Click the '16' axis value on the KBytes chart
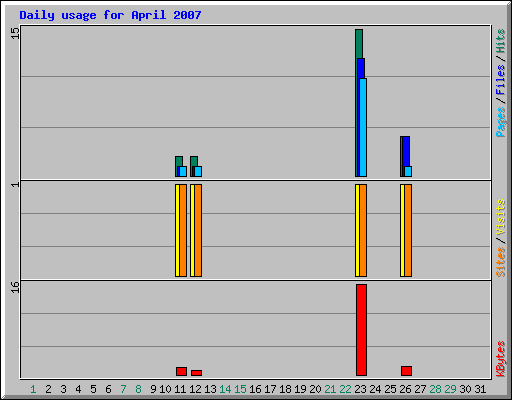 coord(15,287)
